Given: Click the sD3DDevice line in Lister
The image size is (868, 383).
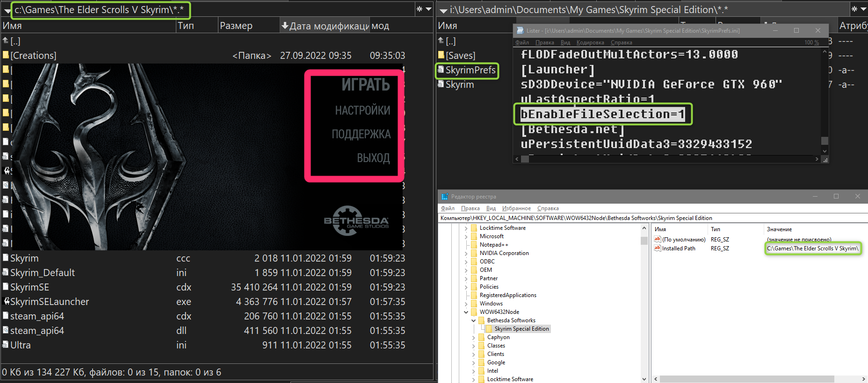Looking at the screenshot, I should point(651,84).
